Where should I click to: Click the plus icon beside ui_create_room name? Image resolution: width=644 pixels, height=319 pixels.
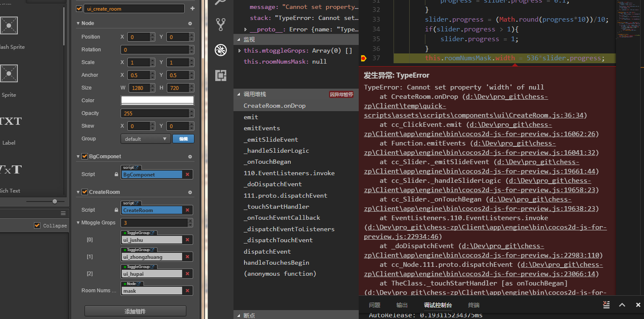tap(192, 8)
